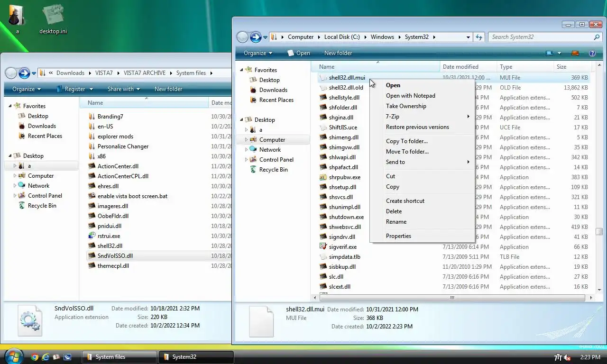Screen dimensions: 607x364
Task: Click System32 horizontal scrollbar thumb
Action: coord(452,298)
